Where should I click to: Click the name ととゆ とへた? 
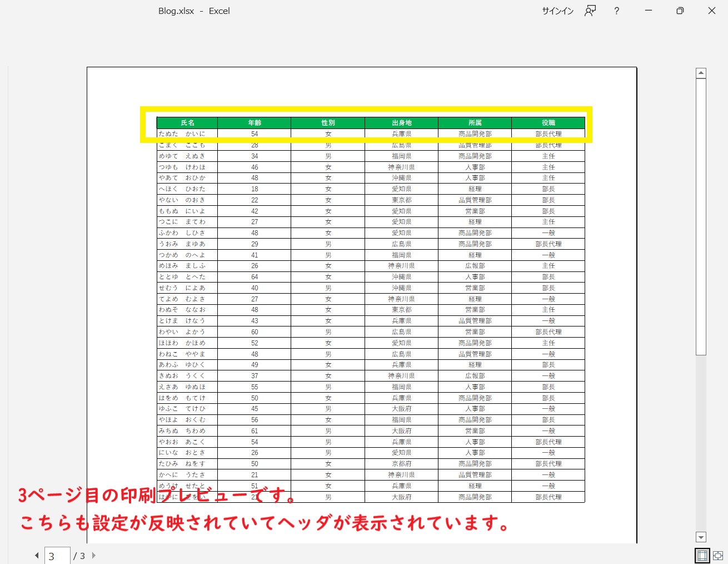[x=182, y=277]
